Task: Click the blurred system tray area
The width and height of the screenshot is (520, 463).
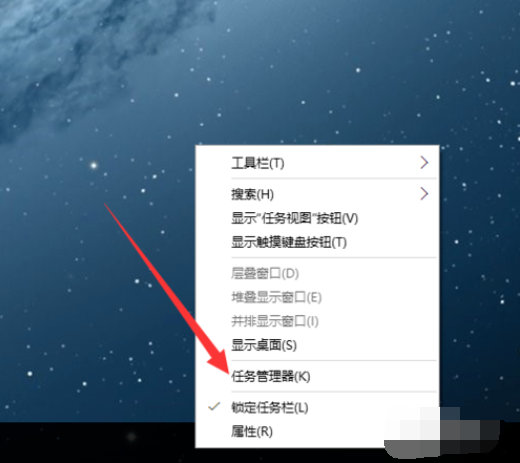Action: tap(442, 433)
